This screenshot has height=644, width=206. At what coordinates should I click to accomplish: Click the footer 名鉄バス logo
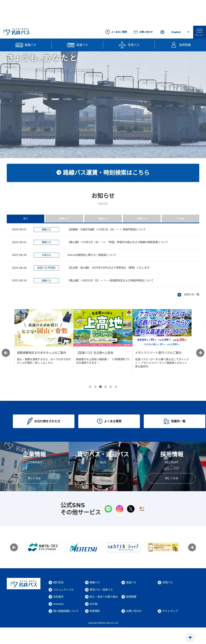(x=23, y=584)
